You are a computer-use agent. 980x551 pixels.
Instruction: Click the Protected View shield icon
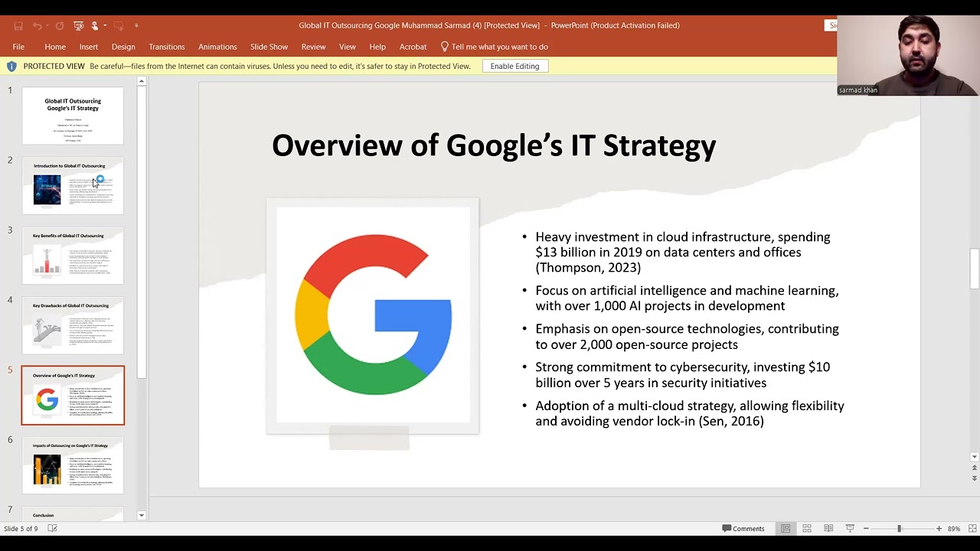[11, 67]
